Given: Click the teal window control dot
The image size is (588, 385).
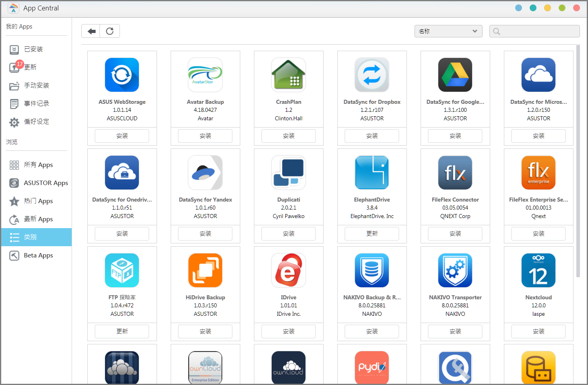Looking at the screenshot, I should pyautogui.click(x=533, y=8).
